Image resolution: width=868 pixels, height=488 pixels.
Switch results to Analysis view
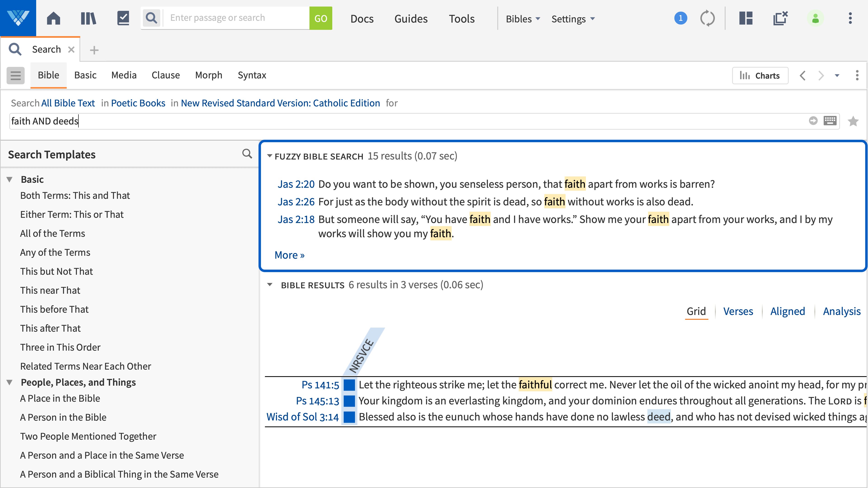pos(842,312)
